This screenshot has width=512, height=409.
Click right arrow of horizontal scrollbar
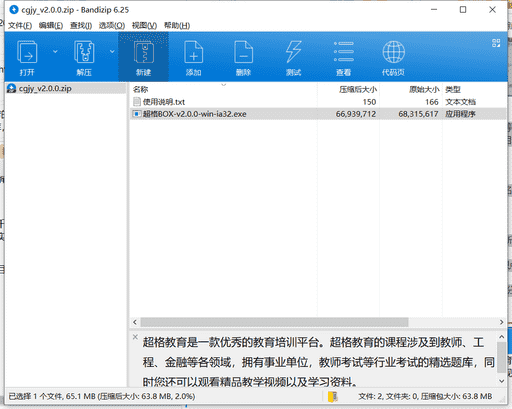point(501,322)
